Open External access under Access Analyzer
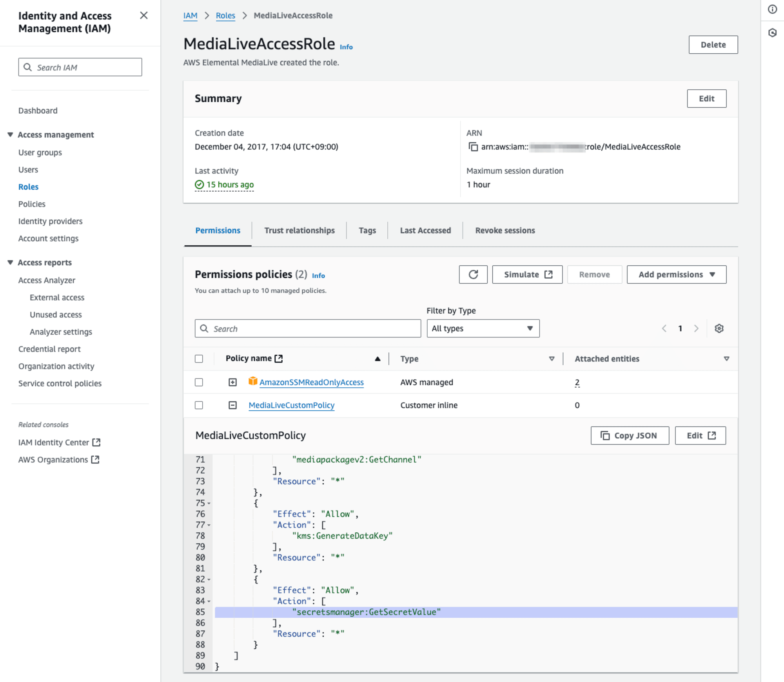784x682 pixels. [57, 297]
